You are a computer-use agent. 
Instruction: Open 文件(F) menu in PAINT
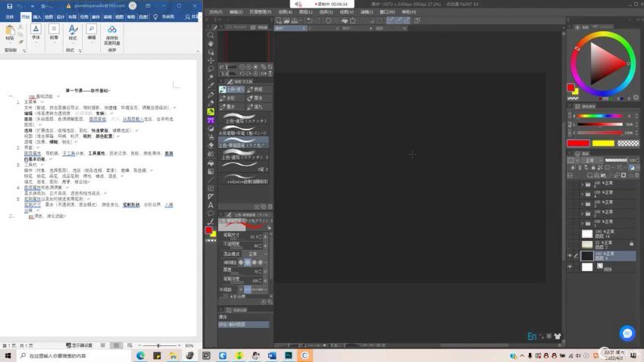[x=216, y=12]
